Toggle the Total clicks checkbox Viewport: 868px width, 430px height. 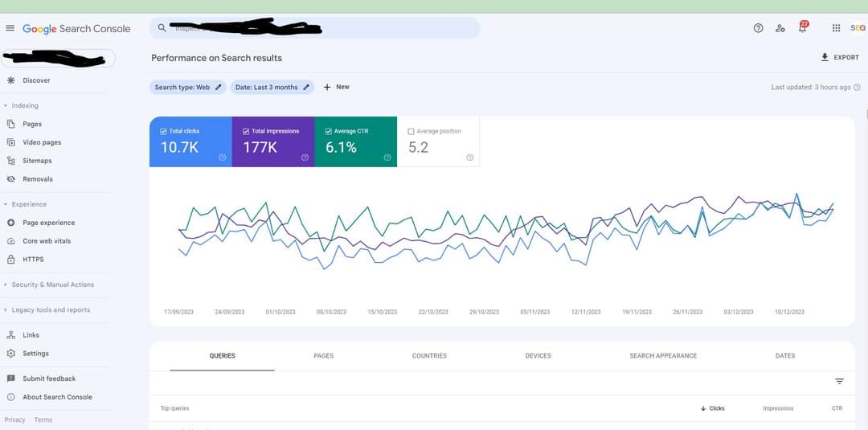point(164,131)
